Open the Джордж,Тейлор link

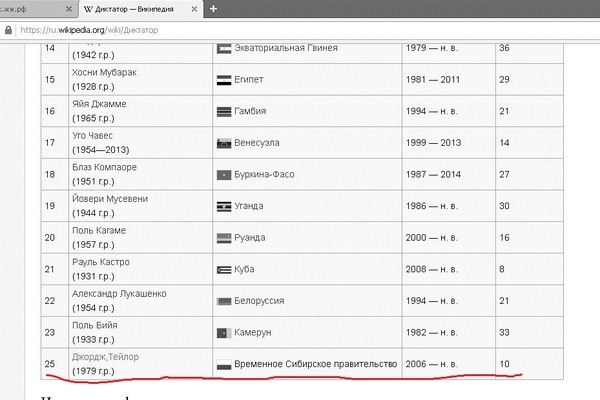coord(105,357)
